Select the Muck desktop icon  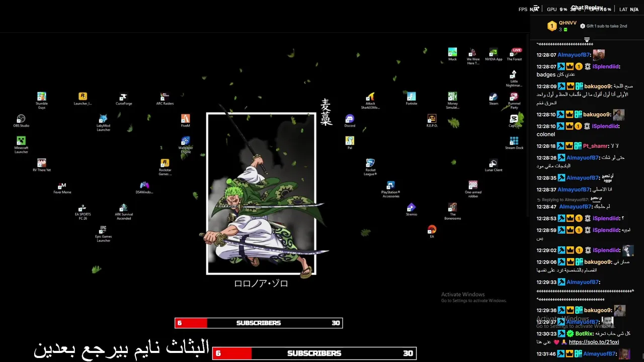coord(452,55)
